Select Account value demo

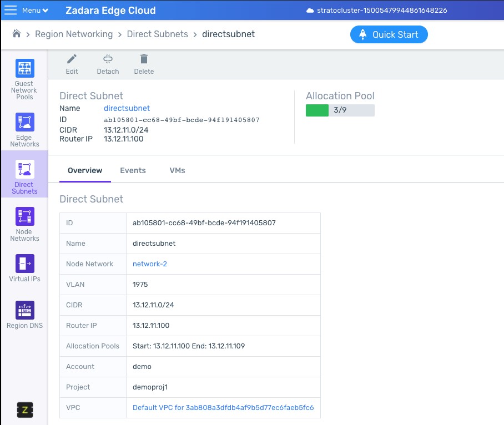pyautogui.click(x=142, y=367)
